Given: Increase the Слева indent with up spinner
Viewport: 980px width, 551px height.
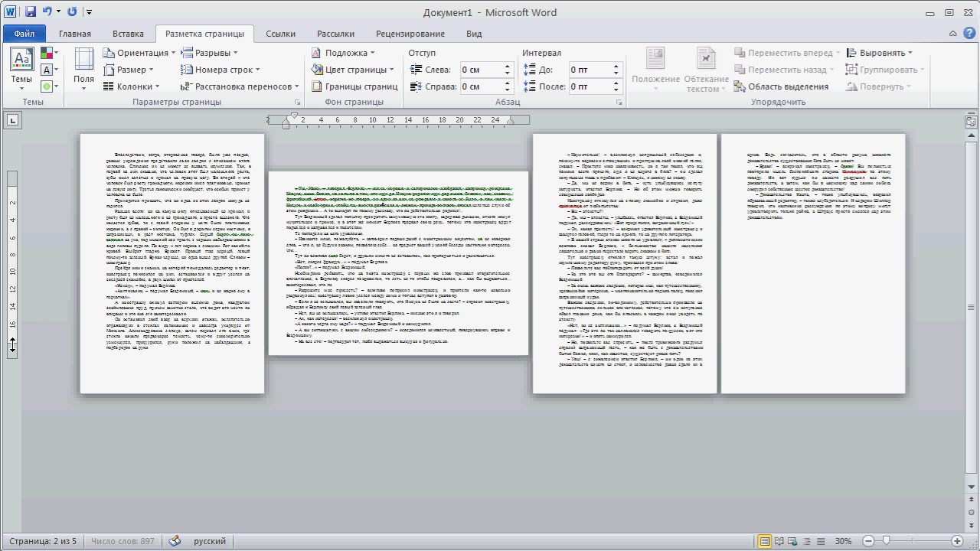Looking at the screenshot, I should click(507, 67).
